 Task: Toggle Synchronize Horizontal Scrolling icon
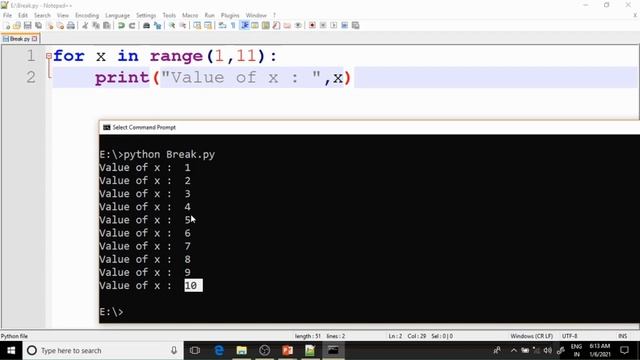[x=208, y=26]
